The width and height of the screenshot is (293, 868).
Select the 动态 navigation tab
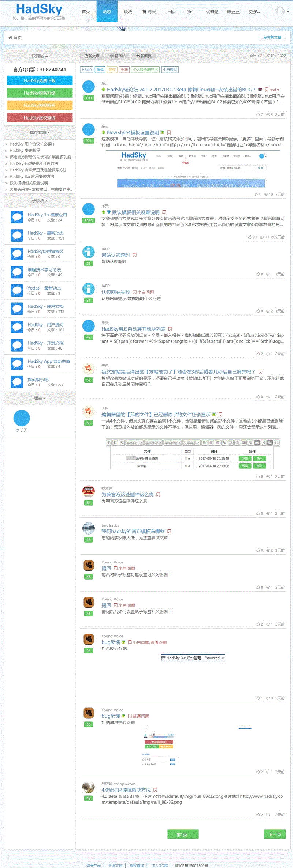(x=107, y=12)
